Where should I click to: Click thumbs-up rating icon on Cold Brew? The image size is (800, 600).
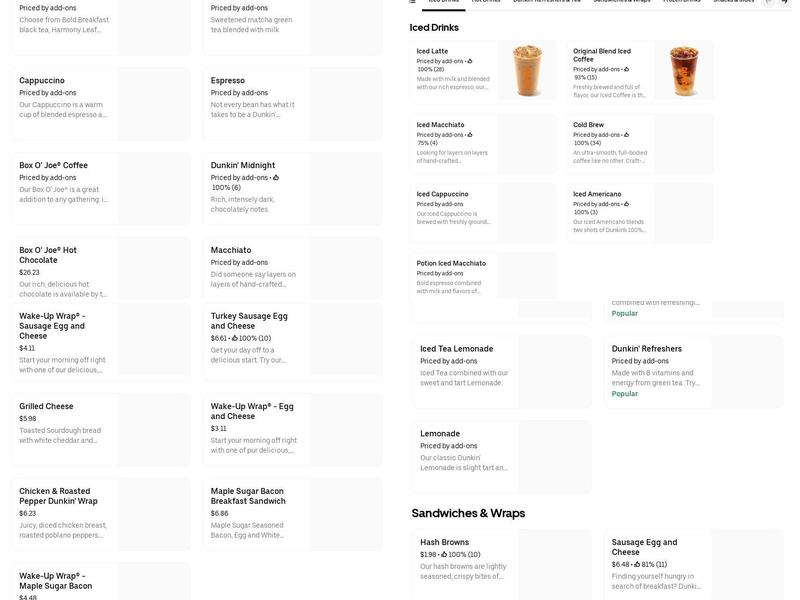pos(626,135)
